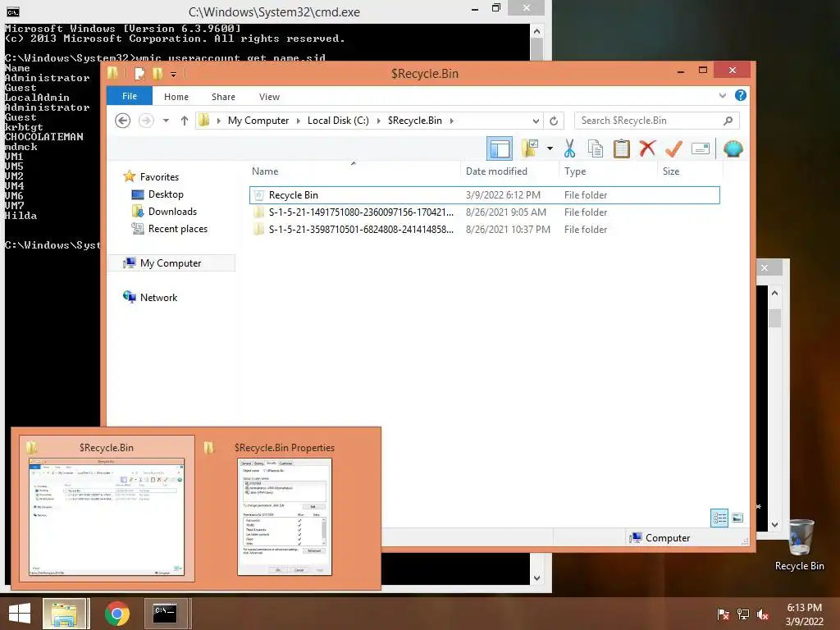Click the red X Delete icon
Viewport: 840px width, 630px height.
coord(647,148)
